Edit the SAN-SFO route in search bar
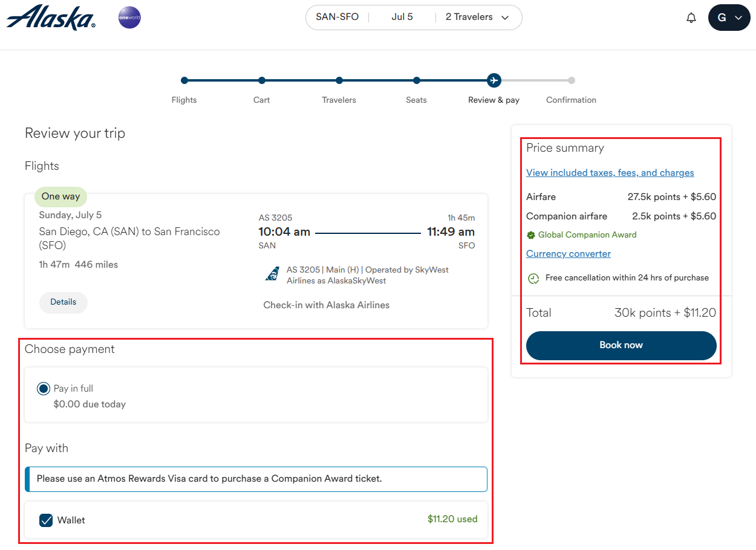Screen dimensions: 756x550 click(x=337, y=17)
